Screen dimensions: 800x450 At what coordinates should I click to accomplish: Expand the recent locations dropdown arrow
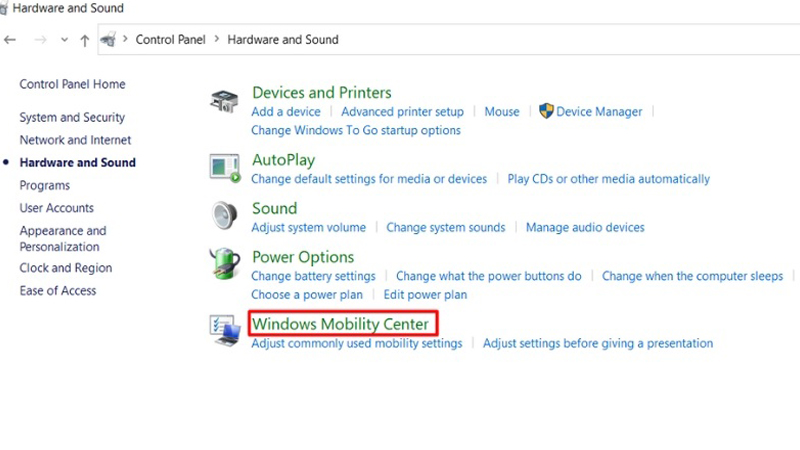(64, 41)
